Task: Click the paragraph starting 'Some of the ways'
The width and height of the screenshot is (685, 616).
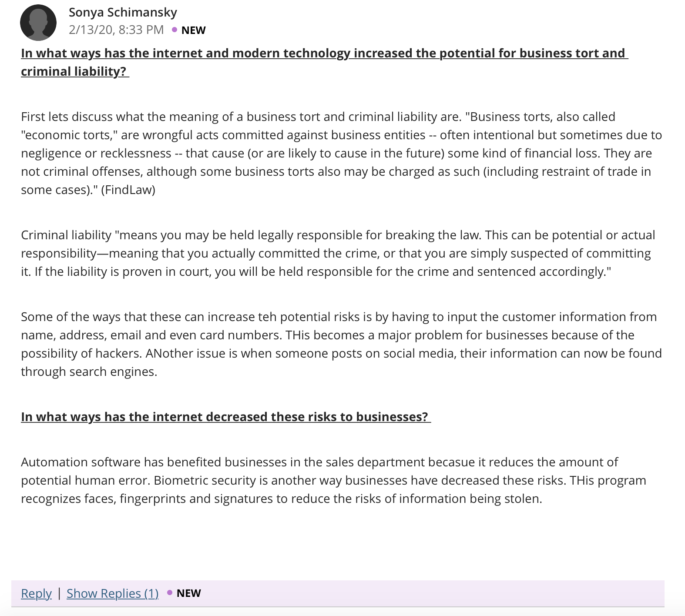Action: (x=342, y=344)
